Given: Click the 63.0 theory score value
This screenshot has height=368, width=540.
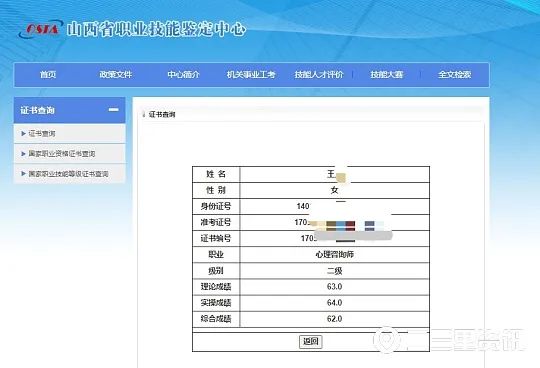Looking at the screenshot, I should pos(334,286).
